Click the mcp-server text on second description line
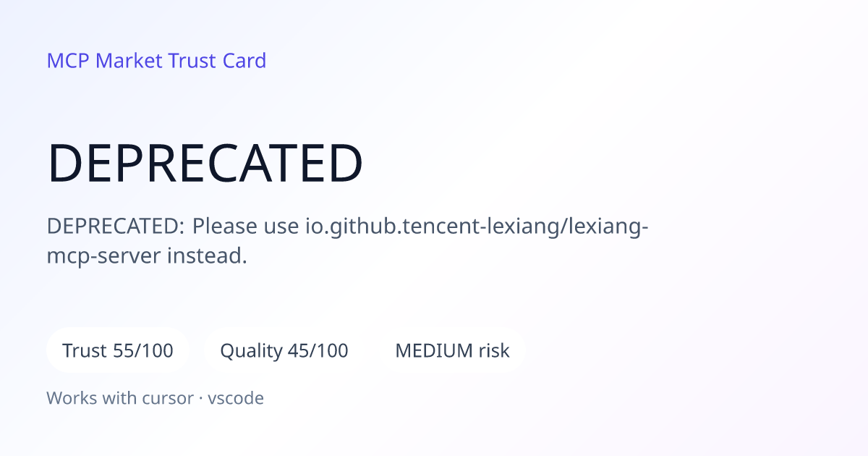Image resolution: width=868 pixels, height=456 pixels. tap(104, 256)
